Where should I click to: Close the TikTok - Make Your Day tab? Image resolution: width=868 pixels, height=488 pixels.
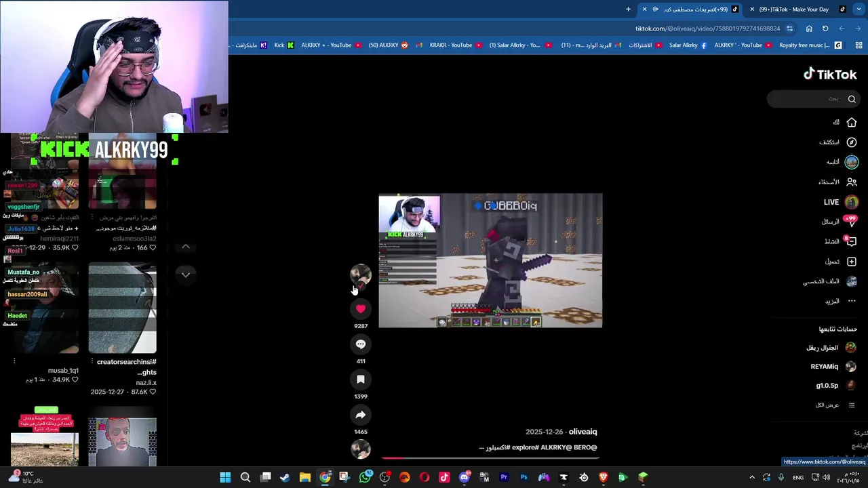point(752,9)
